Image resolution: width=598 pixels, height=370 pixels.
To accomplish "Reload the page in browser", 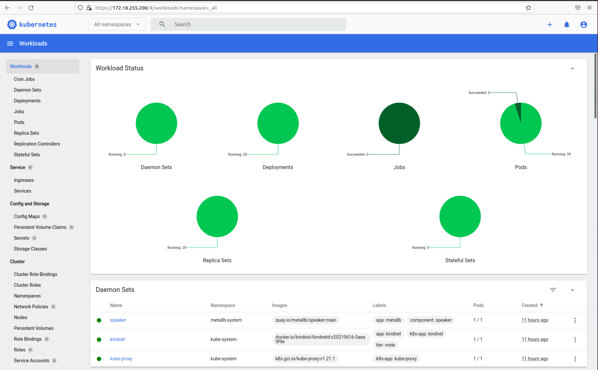I will 31,8.
